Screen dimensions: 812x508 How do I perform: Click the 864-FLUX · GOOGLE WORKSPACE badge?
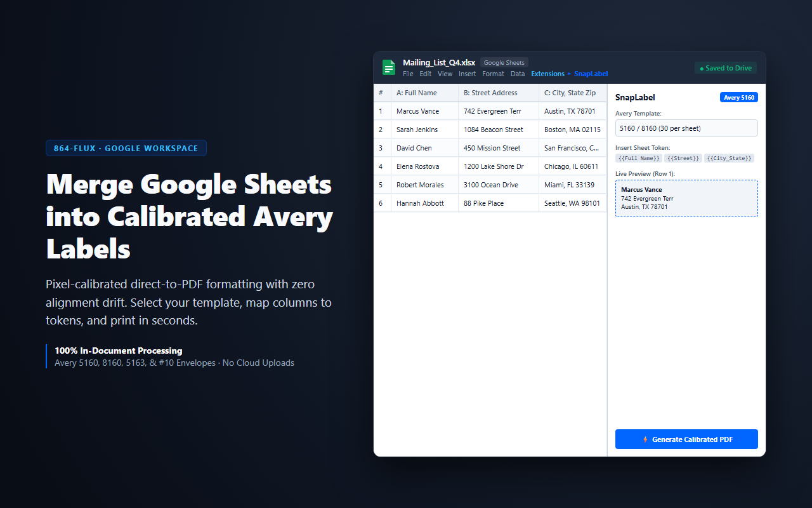tap(126, 148)
